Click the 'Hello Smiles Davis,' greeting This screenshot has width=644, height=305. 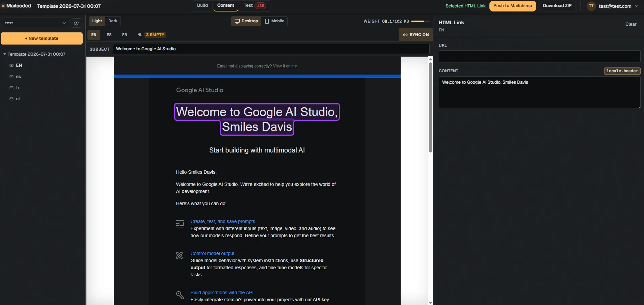click(196, 172)
